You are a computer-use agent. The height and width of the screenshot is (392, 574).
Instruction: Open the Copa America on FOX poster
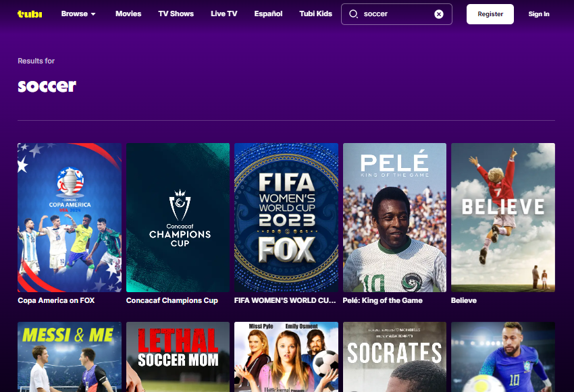pyautogui.click(x=69, y=217)
